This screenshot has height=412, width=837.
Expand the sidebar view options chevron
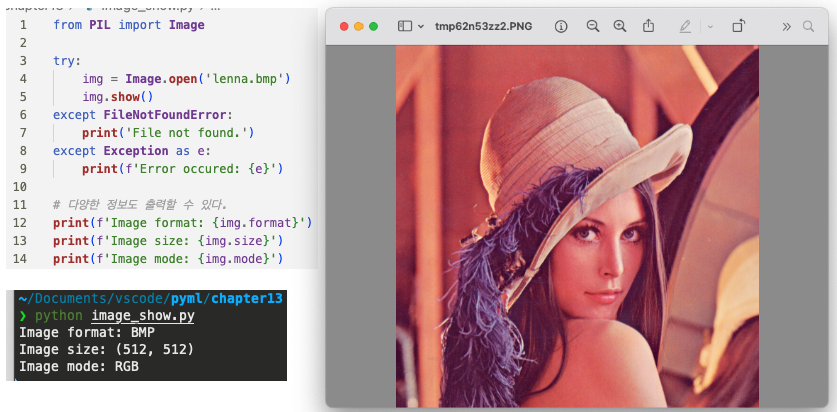[421, 26]
